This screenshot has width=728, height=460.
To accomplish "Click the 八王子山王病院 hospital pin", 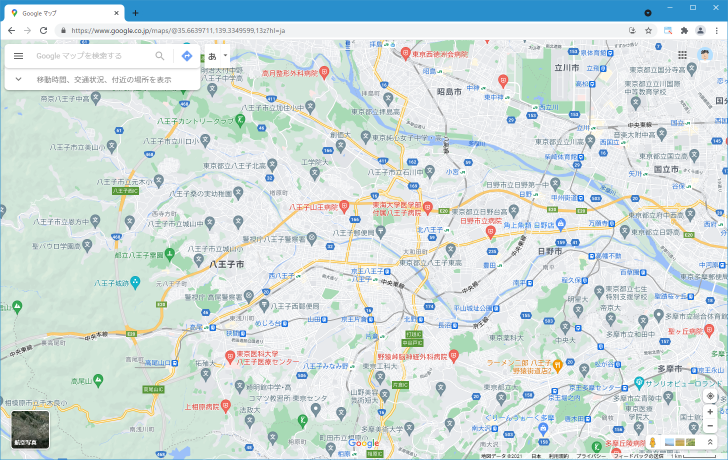I will click(344, 206).
